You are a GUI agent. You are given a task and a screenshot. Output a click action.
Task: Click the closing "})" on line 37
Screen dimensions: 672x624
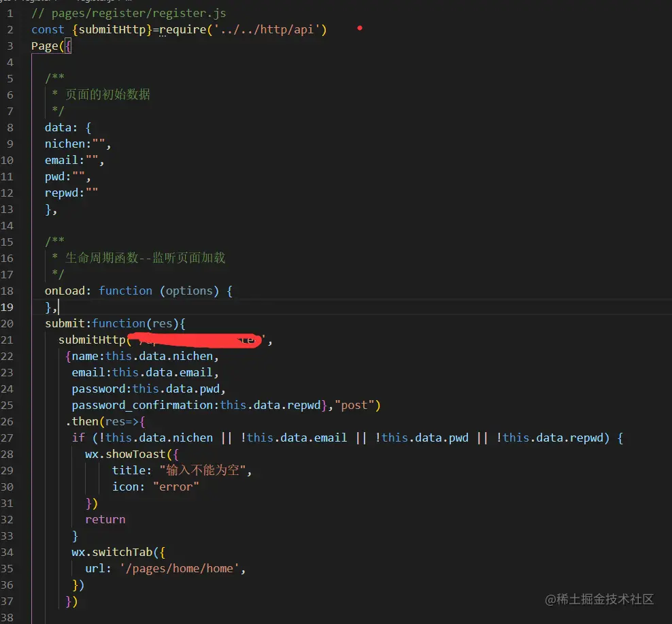pyautogui.click(x=71, y=602)
